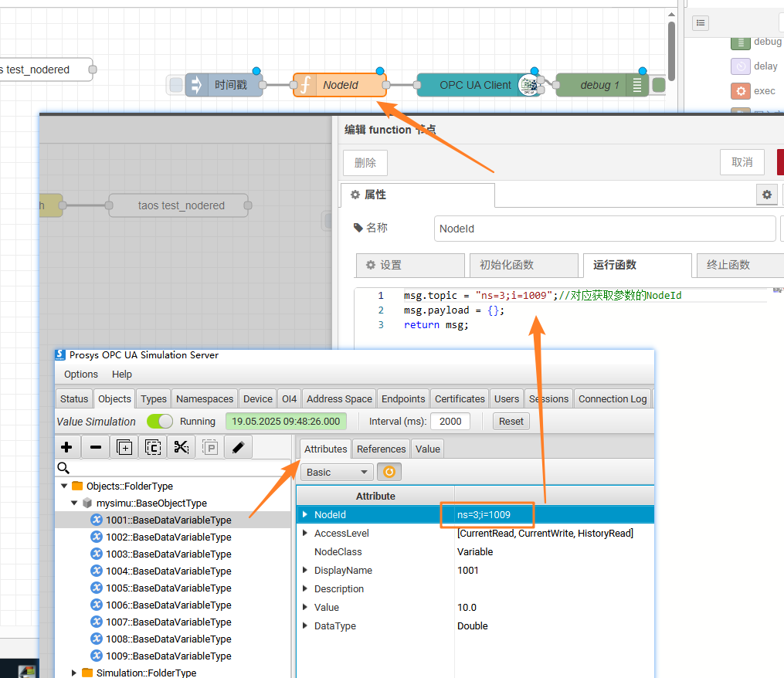Expand the AccessLevel attribute row
Viewport: 784px width, 678px height.
tap(305, 533)
